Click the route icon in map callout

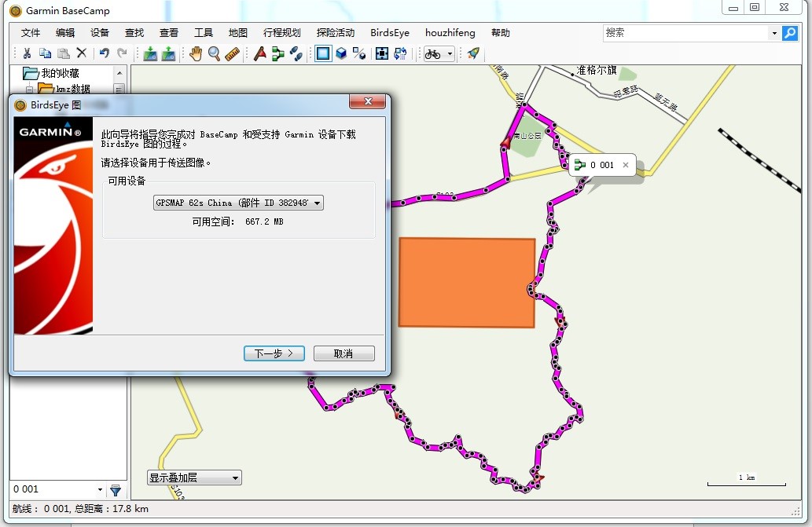(x=580, y=165)
